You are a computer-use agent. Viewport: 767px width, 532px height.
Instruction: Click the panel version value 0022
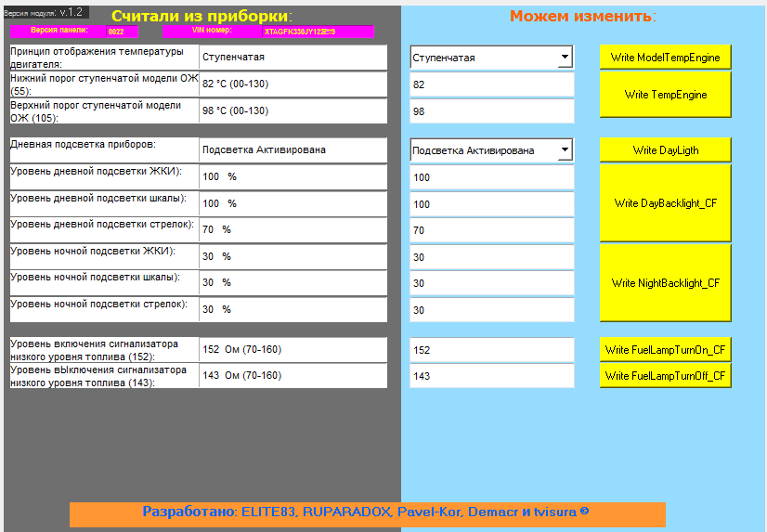point(122,32)
